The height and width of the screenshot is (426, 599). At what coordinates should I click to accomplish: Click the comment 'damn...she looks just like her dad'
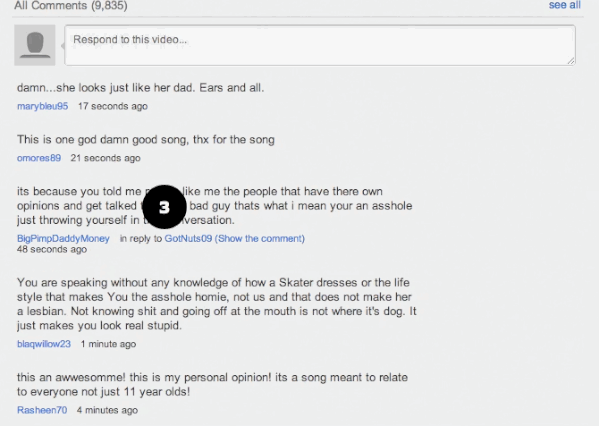pyautogui.click(x=140, y=87)
